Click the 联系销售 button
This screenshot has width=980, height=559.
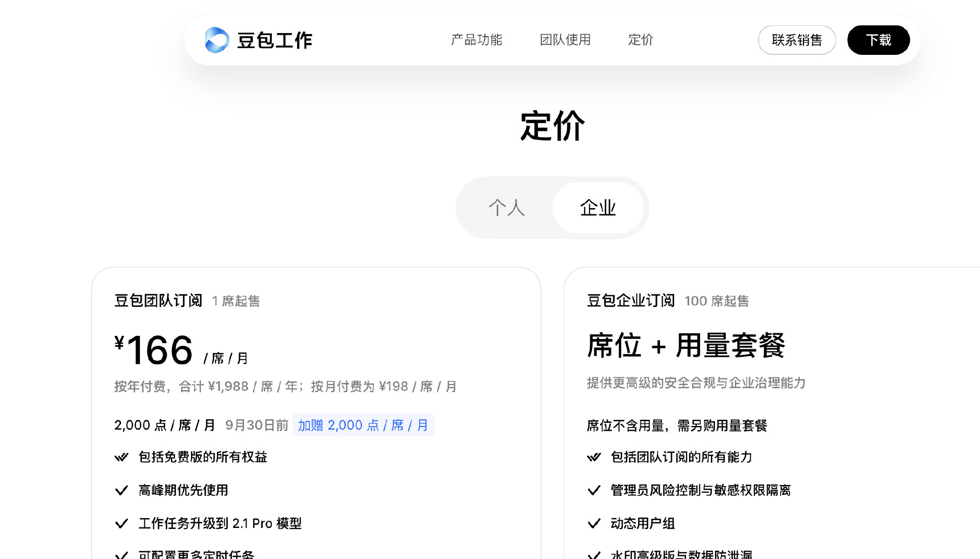point(797,40)
